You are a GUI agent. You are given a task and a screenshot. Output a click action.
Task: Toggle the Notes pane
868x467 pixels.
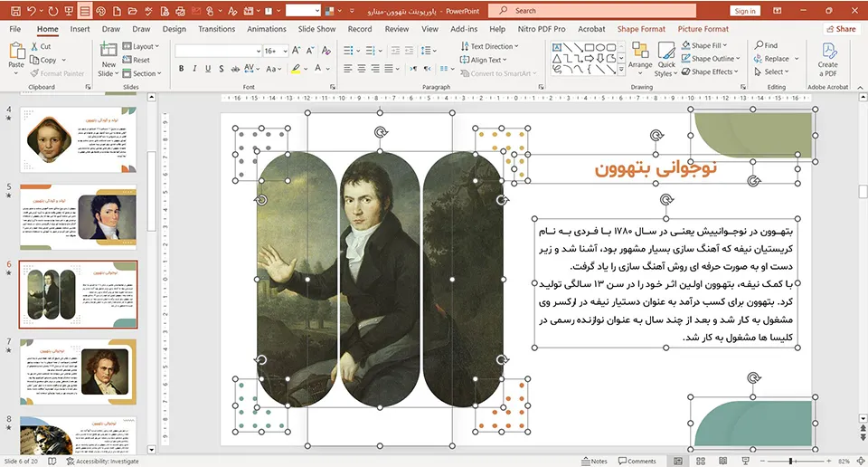tap(594, 461)
